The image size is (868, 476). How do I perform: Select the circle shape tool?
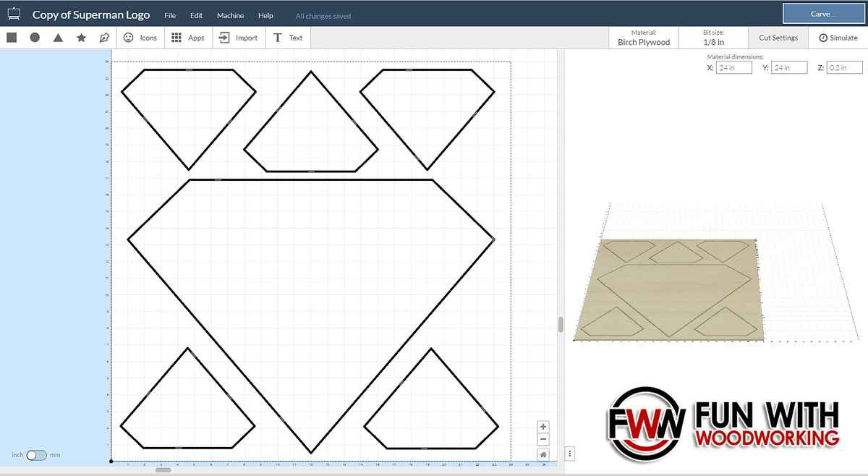coord(35,38)
